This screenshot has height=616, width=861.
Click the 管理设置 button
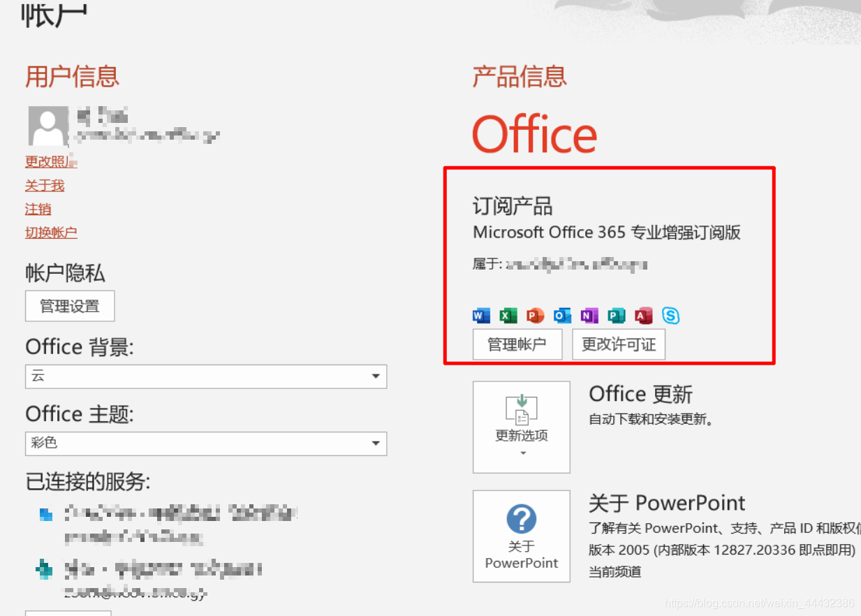click(70, 306)
